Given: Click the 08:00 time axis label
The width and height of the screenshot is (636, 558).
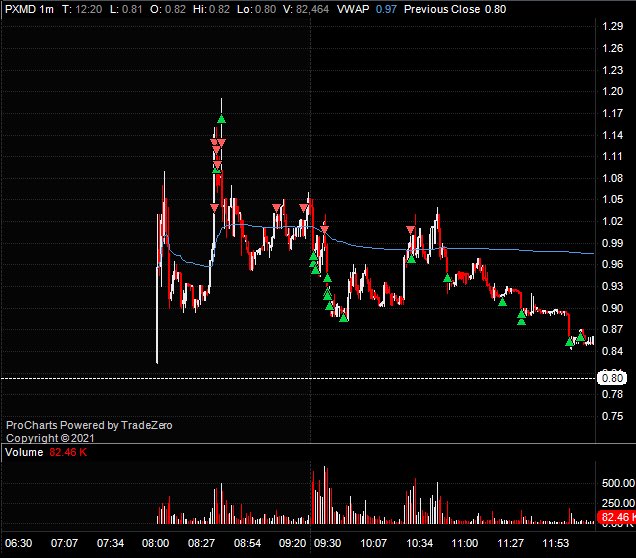Looking at the screenshot, I should (155, 543).
